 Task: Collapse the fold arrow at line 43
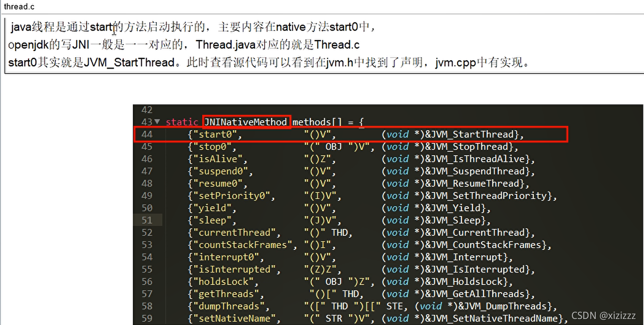[x=157, y=122]
